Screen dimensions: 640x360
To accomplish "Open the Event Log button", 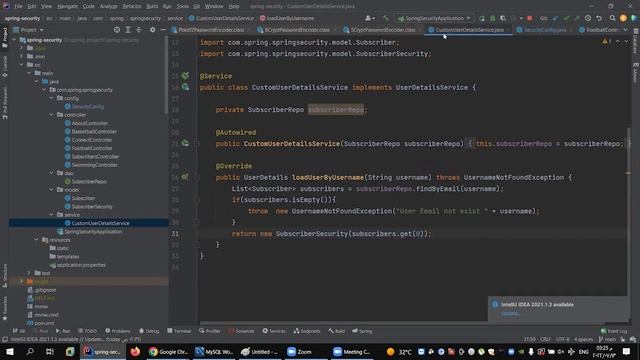I will (614, 331).
